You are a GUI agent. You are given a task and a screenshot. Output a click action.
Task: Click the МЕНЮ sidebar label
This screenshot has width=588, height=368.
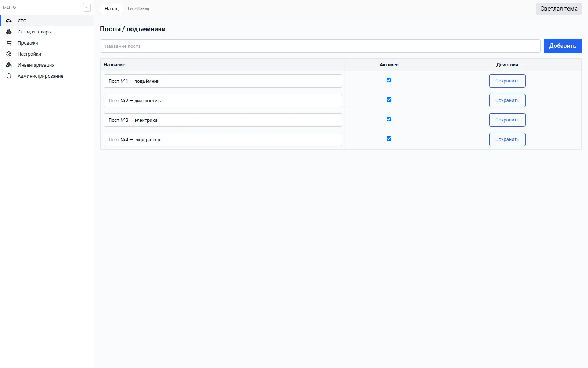[10, 7]
